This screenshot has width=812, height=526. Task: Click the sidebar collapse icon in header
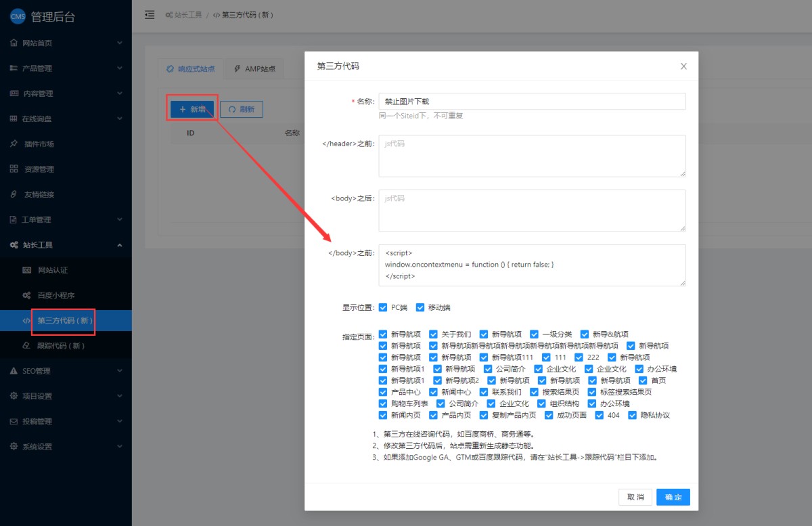(x=150, y=15)
